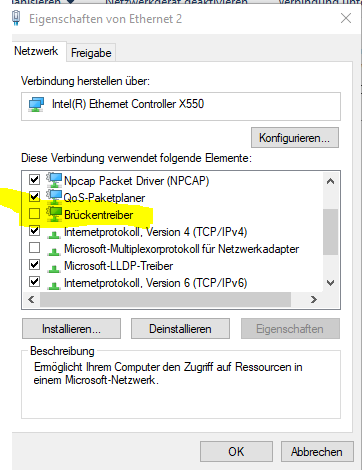The height and width of the screenshot is (470, 362).
Task: Click the horizontal scroll-right arrow
Action: pyautogui.click(x=313, y=299)
